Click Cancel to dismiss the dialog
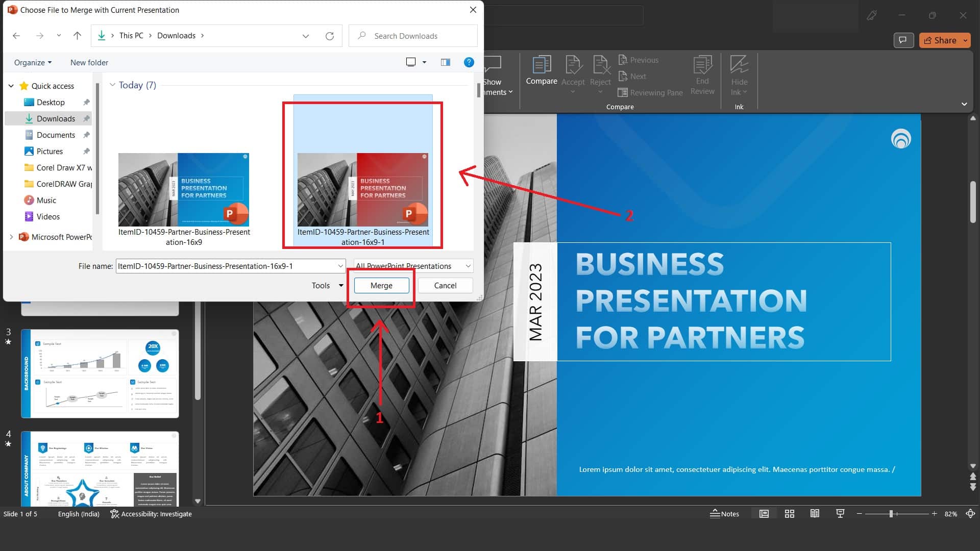980x551 pixels. coord(445,285)
